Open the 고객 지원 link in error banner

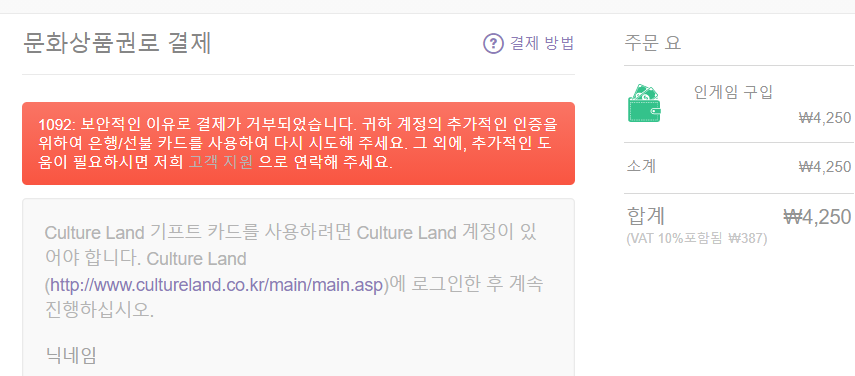(220, 162)
